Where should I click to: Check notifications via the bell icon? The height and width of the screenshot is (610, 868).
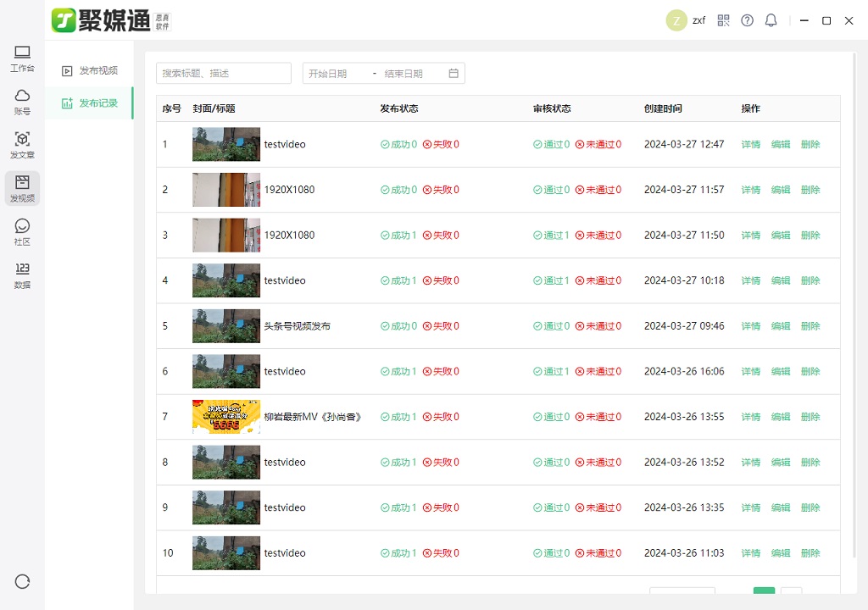coord(771,20)
